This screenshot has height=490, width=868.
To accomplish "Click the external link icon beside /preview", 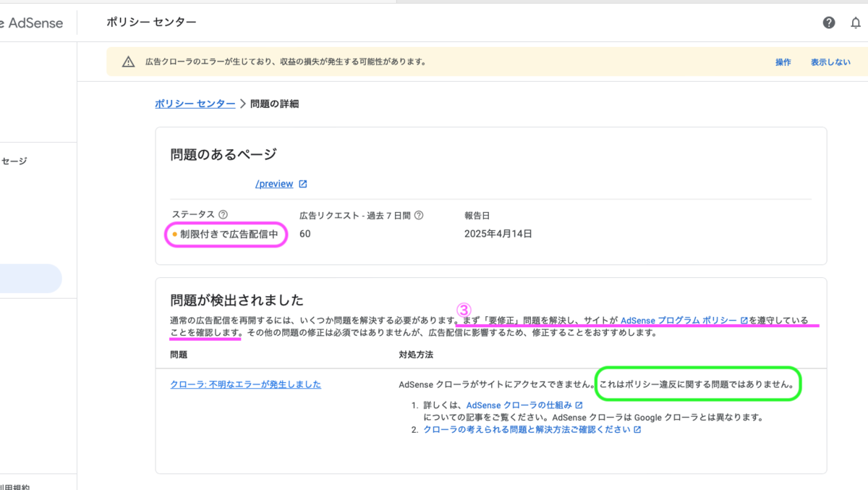I will point(303,184).
